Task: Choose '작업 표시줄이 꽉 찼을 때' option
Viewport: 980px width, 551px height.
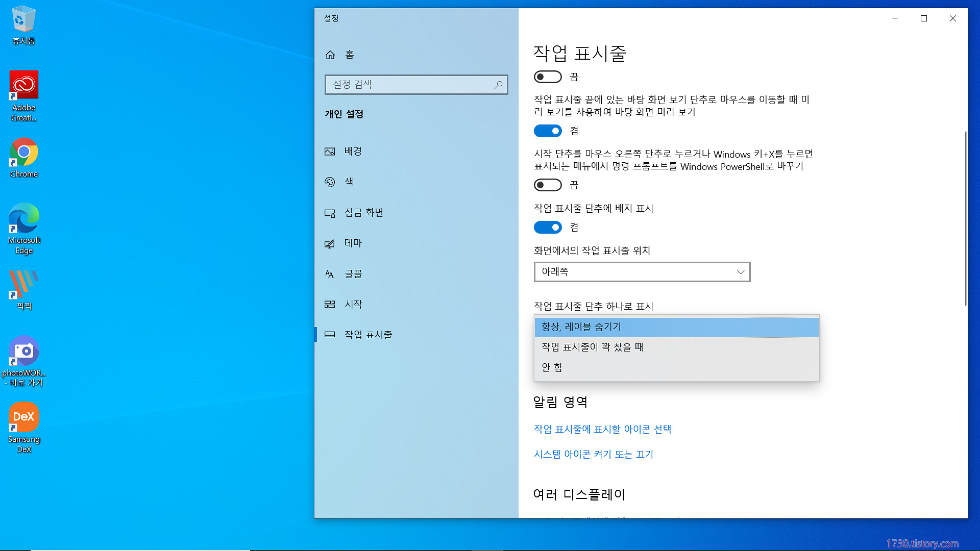Action: pos(592,347)
